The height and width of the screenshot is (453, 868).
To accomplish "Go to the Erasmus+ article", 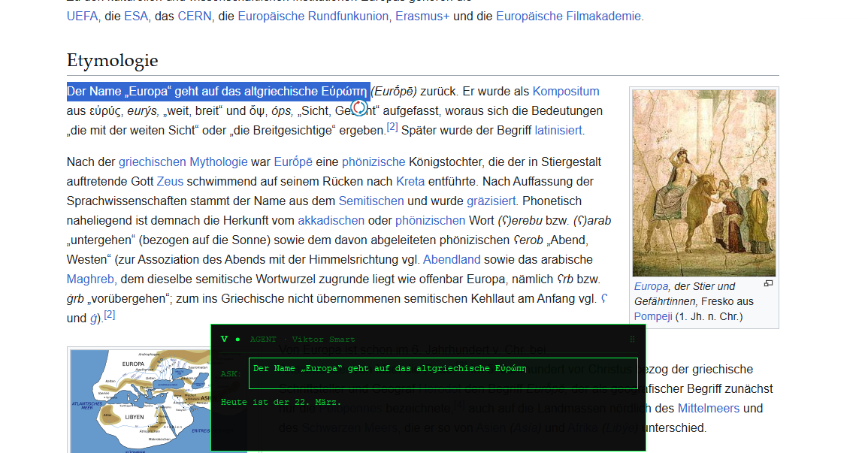I will [x=422, y=16].
